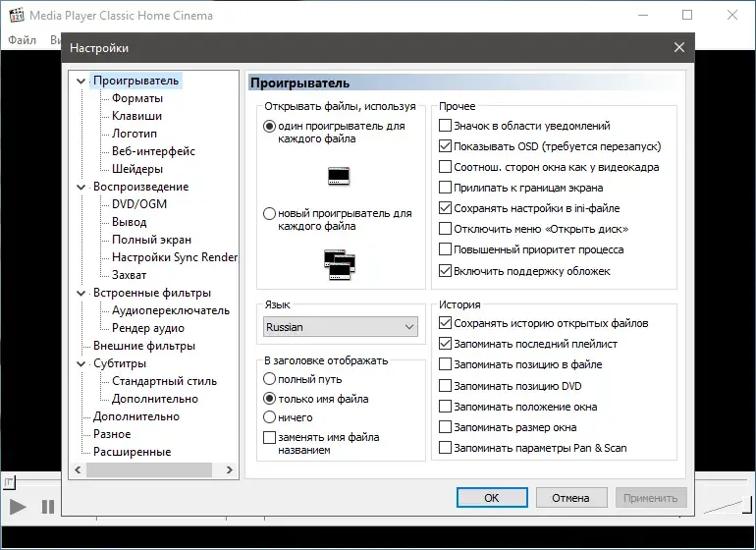Maximize the Media Player Classic window
Viewport: 756px width, 550px height.
tap(687, 15)
